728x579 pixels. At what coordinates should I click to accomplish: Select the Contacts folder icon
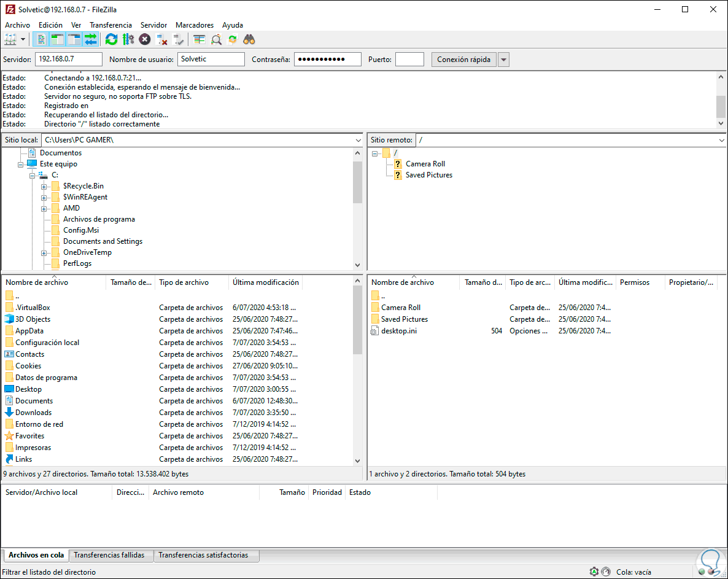tap(9, 354)
